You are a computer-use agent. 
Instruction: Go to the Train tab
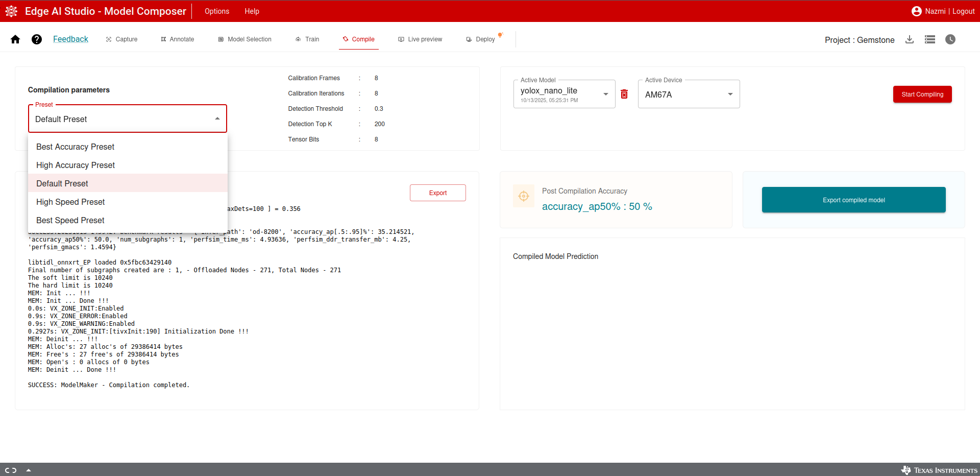(307, 39)
